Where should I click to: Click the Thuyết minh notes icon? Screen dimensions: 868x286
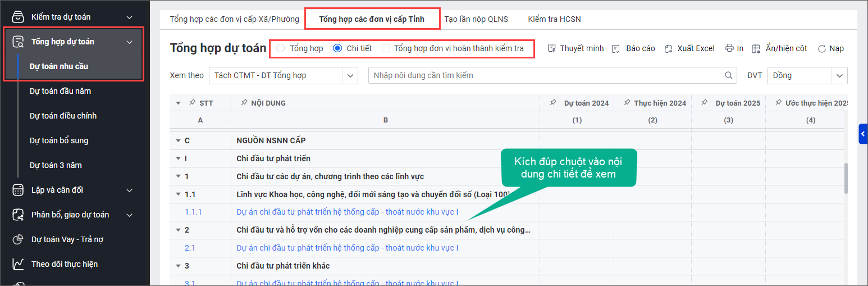pyautogui.click(x=552, y=48)
